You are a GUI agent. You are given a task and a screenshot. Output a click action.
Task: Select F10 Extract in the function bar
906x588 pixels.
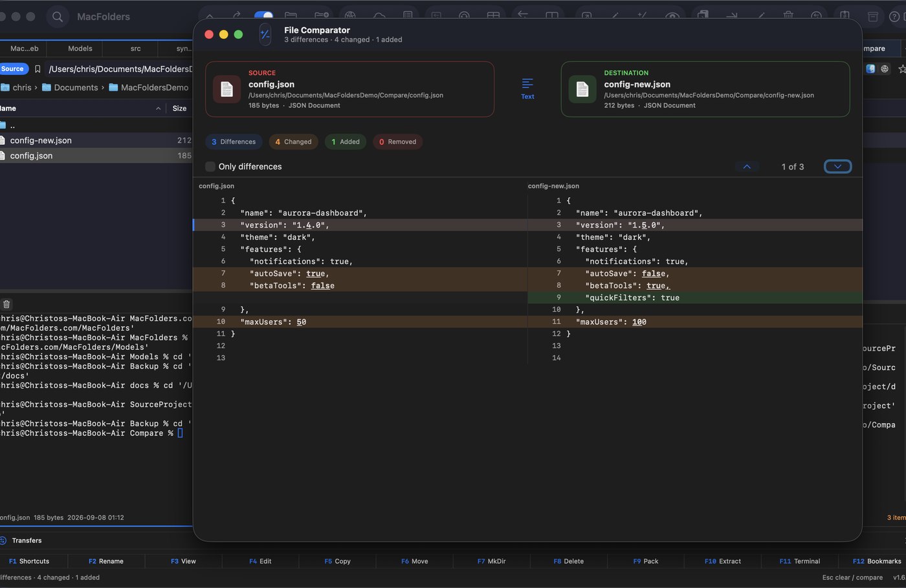click(x=723, y=561)
